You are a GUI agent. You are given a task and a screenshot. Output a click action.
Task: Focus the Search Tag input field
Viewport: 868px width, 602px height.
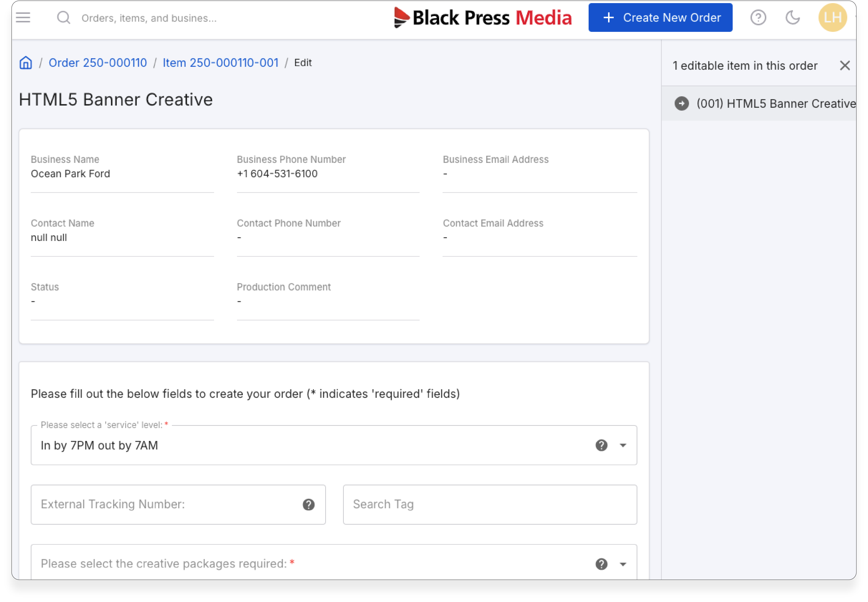[x=490, y=505]
